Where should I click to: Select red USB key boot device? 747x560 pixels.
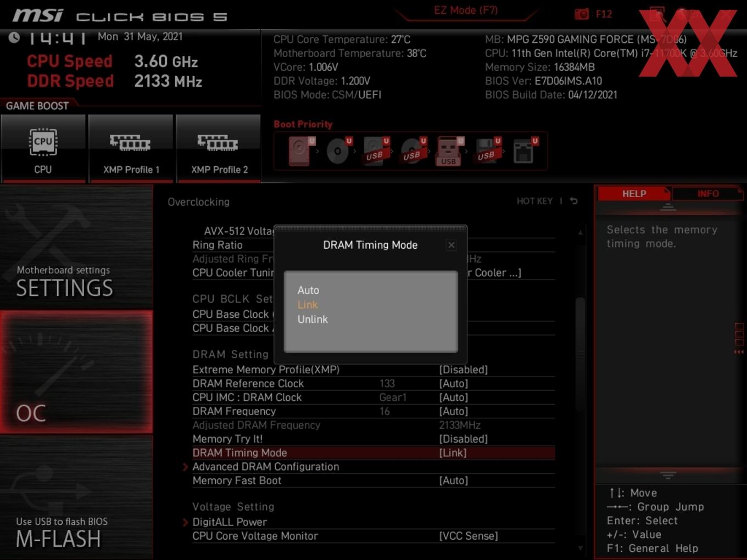coord(449,151)
